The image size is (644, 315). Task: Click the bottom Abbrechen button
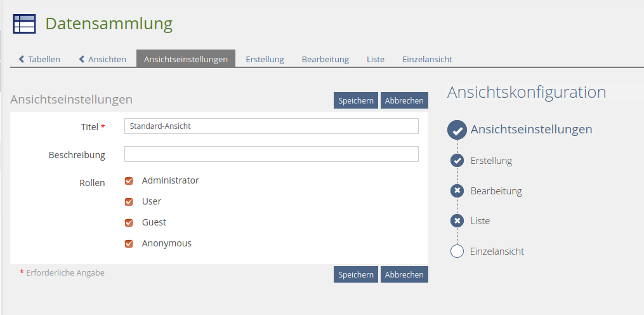pos(404,274)
